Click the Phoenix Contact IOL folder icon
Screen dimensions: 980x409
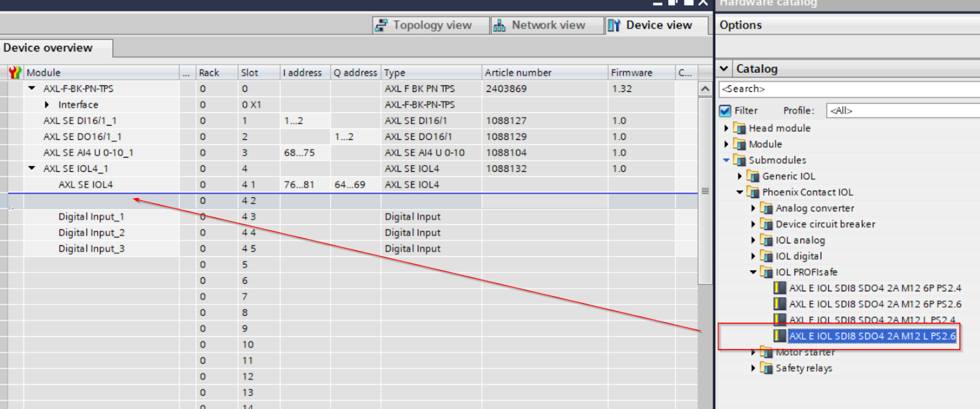click(x=753, y=192)
